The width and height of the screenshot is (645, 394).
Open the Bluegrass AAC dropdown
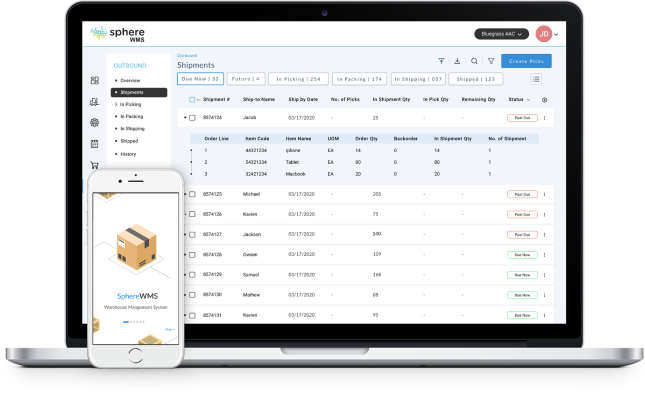pyautogui.click(x=501, y=34)
